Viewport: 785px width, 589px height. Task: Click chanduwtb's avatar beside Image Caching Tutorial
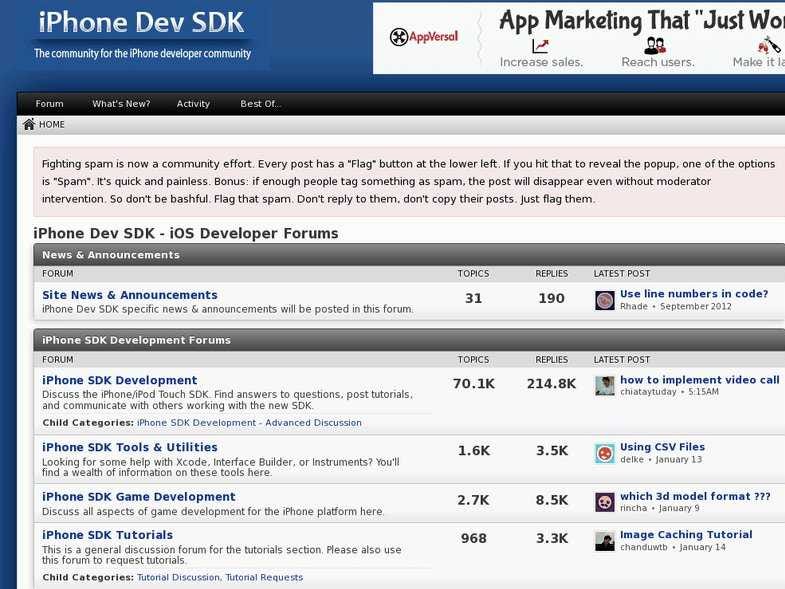click(x=605, y=541)
